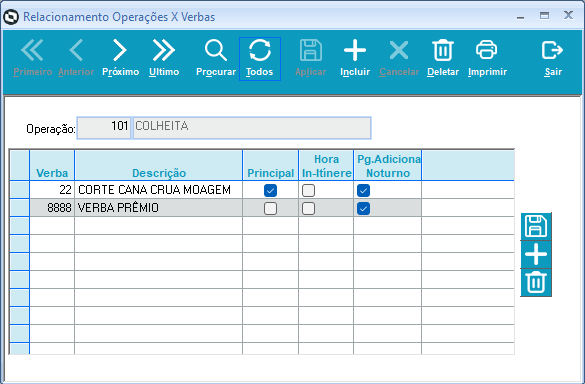Screen dimensions: 585x384
Task: Select cell with Verba 22
Action: (x=52, y=190)
